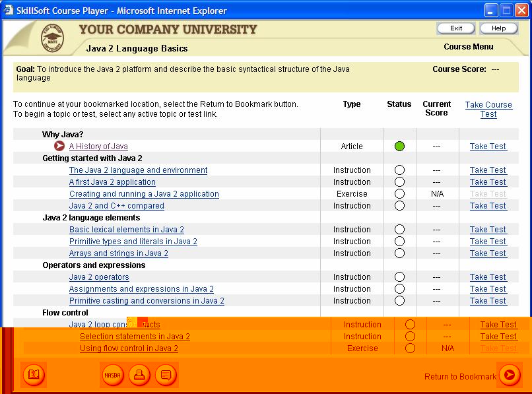Click the Course Score label

point(459,69)
